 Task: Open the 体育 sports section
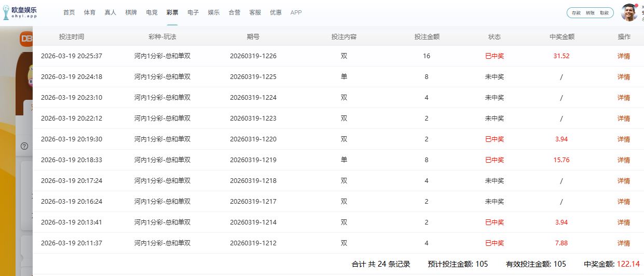click(x=90, y=12)
